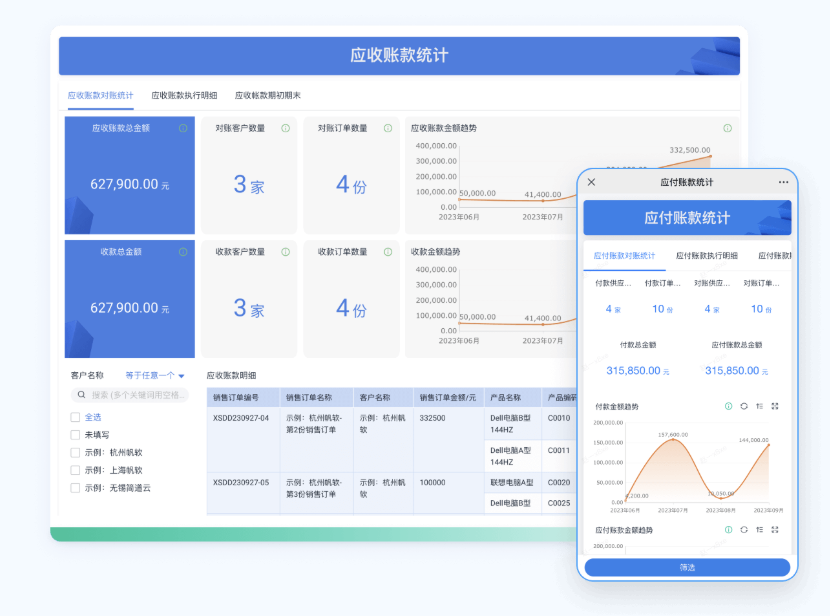Click sort icon beside 付款金额趋势
The width and height of the screenshot is (830, 616).
click(x=760, y=406)
